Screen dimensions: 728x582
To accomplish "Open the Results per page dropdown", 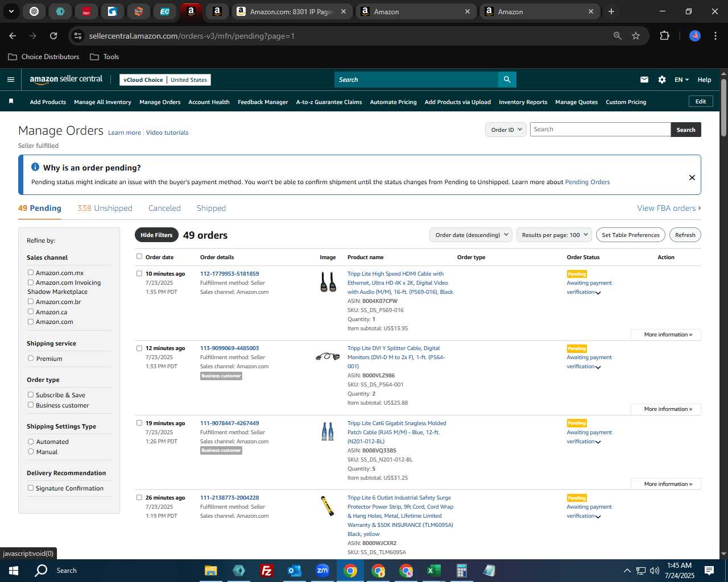I will pos(555,235).
